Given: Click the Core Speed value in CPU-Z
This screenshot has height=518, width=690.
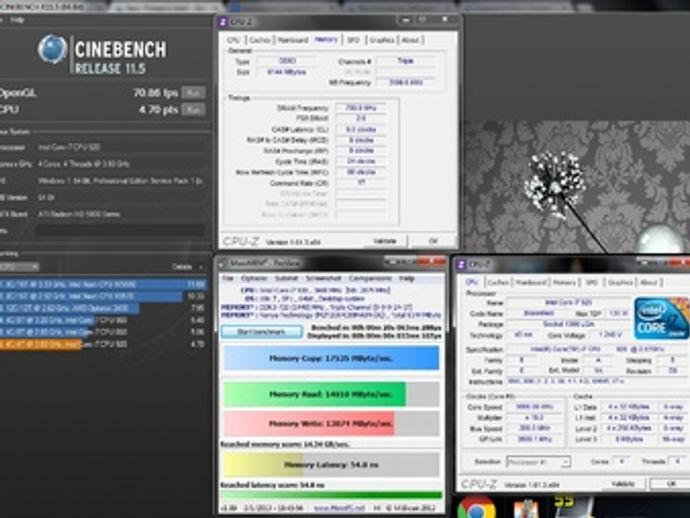Looking at the screenshot, I should pos(534,407).
